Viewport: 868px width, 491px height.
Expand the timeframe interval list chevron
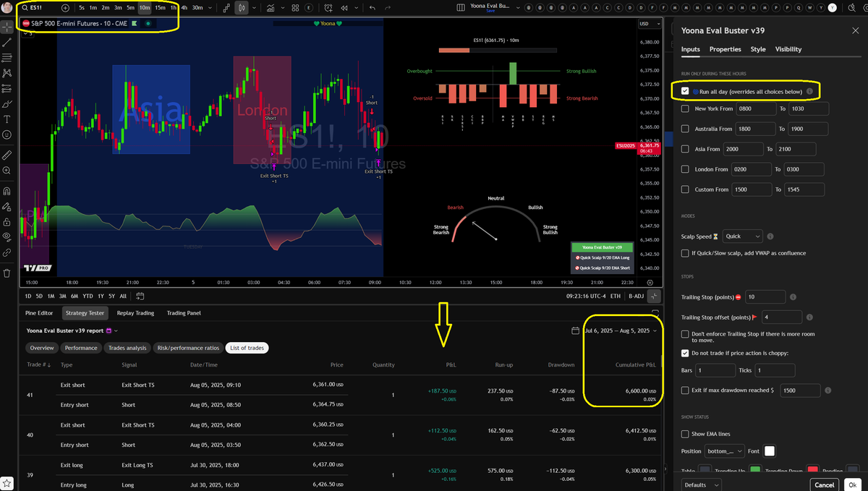pyautogui.click(x=210, y=8)
